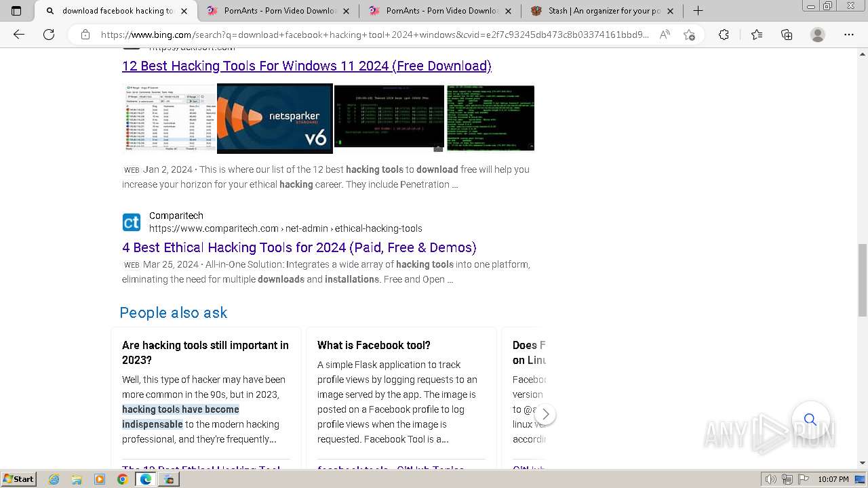Add this page to favorites
Viewport: 868px width, 488px height.
pos(690,35)
